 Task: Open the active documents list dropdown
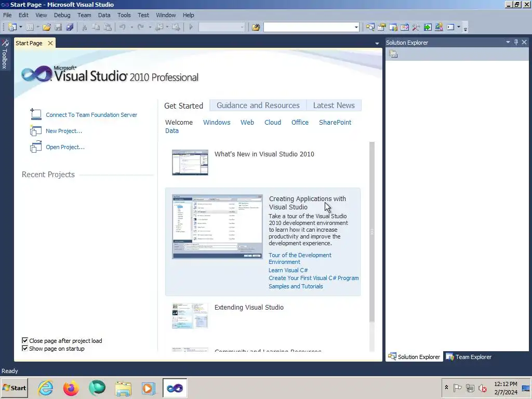coord(377,44)
